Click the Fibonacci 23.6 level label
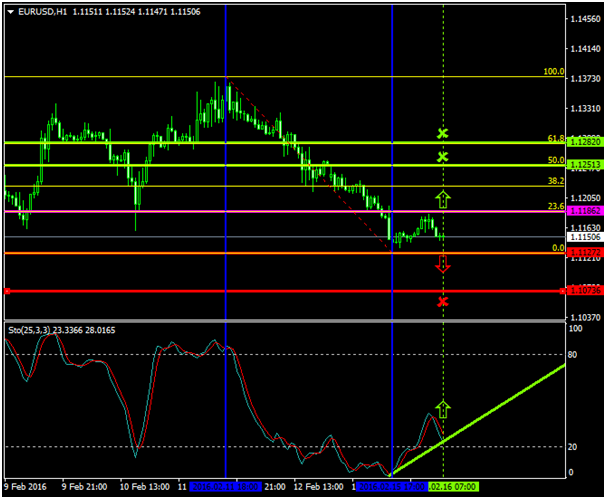The height and width of the screenshot is (499, 606). click(x=556, y=206)
